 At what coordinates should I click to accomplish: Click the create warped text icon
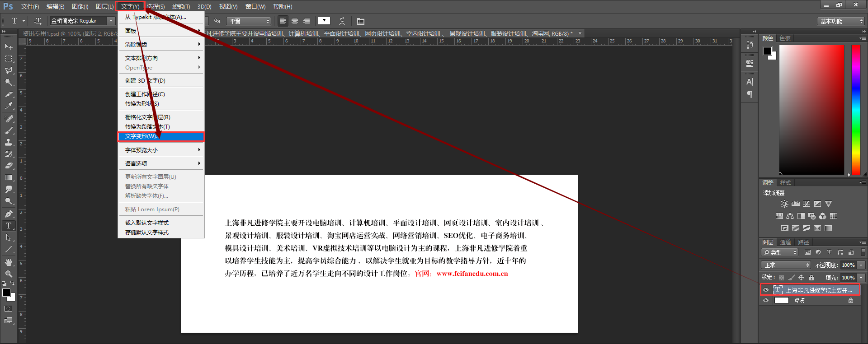pos(342,21)
